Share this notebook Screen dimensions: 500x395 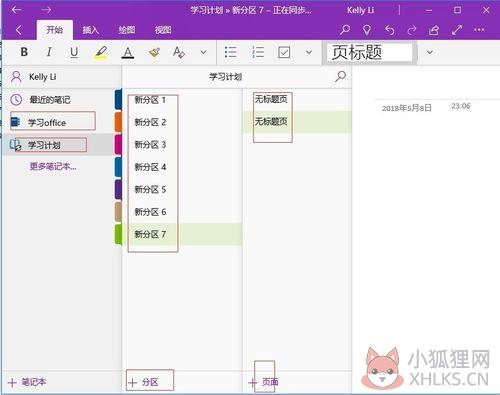(x=434, y=30)
